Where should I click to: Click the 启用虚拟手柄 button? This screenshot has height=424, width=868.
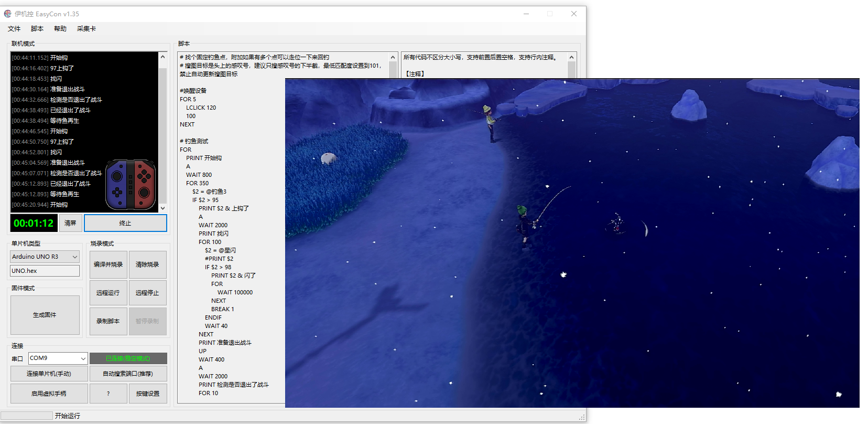click(x=49, y=394)
